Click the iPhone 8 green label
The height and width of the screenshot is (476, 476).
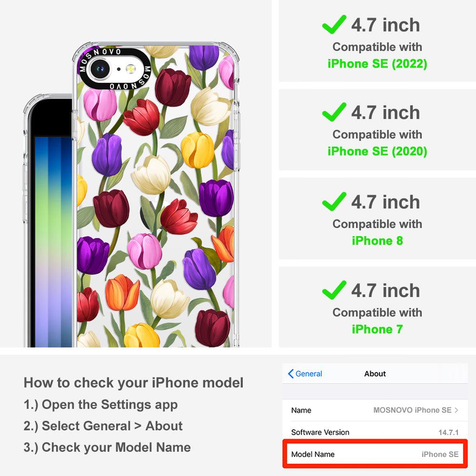coord(377,241)
